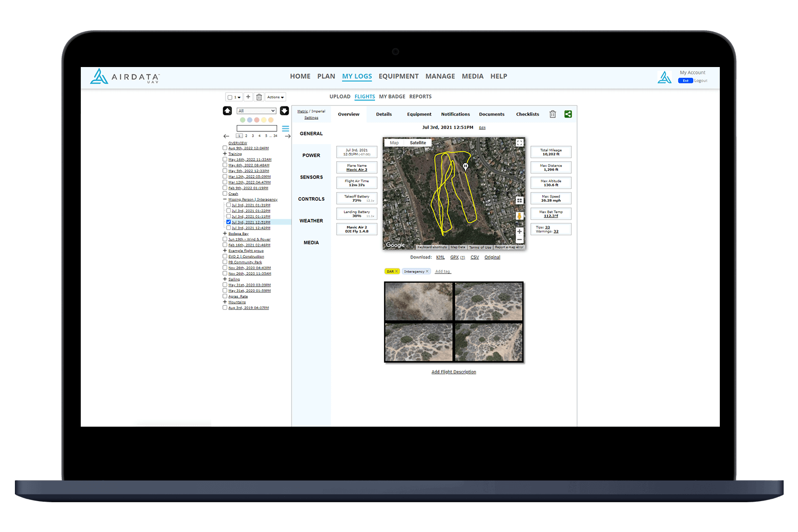Click Add Flight Description
798x532 pixels.
[x=453, y=371]
